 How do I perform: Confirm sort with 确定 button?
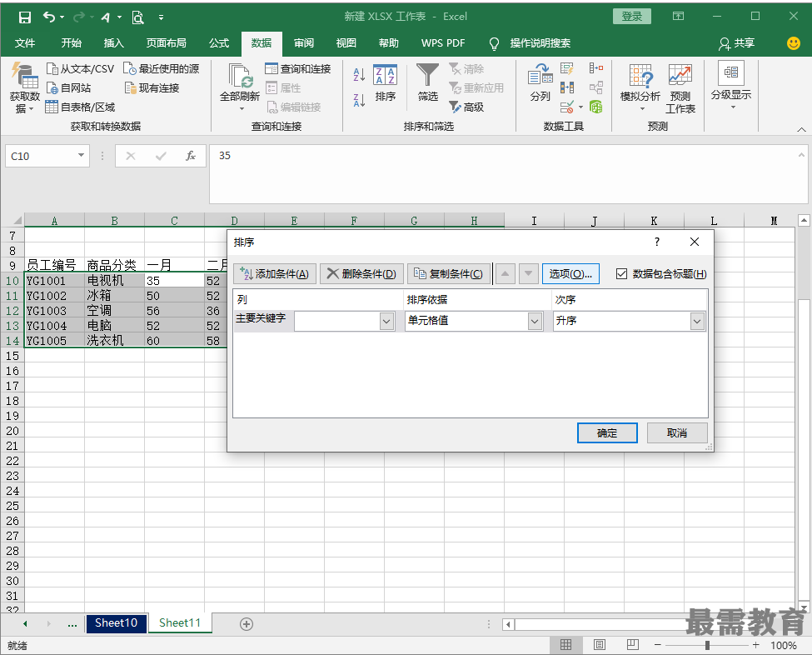pyautogui.click(x=607, y=432)
